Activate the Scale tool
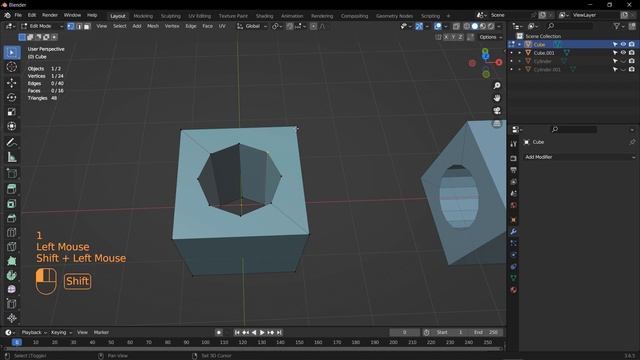This screenshot has height=360, width=640. 11,112
